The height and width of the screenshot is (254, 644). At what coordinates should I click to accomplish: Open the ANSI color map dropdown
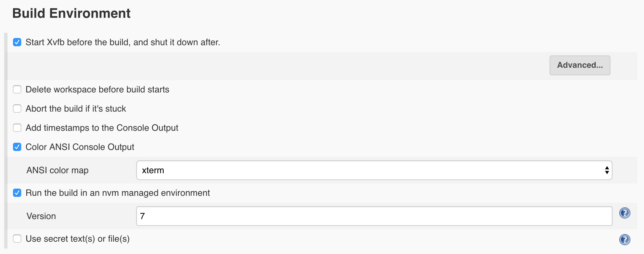(x=374, y=170)
